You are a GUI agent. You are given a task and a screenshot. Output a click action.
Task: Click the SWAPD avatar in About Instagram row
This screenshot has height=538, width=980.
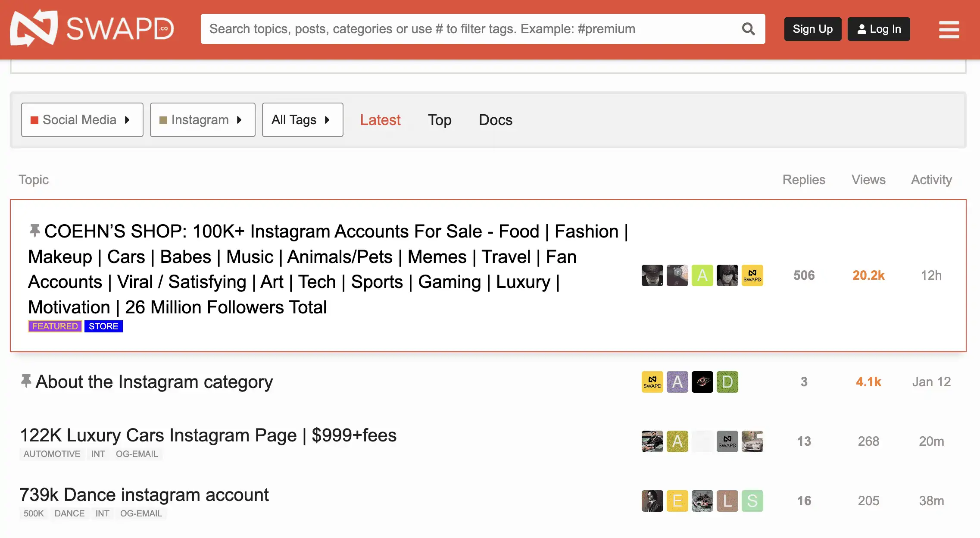tap(652, 382)
